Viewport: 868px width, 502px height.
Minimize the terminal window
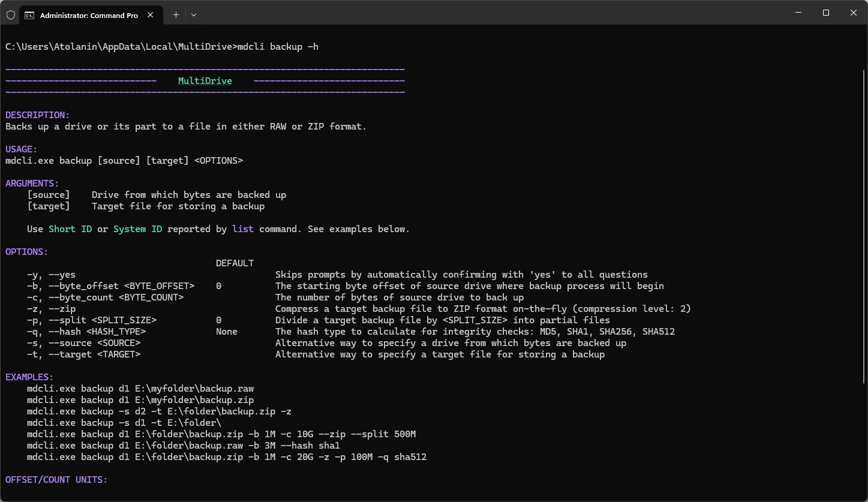[798, 13]
